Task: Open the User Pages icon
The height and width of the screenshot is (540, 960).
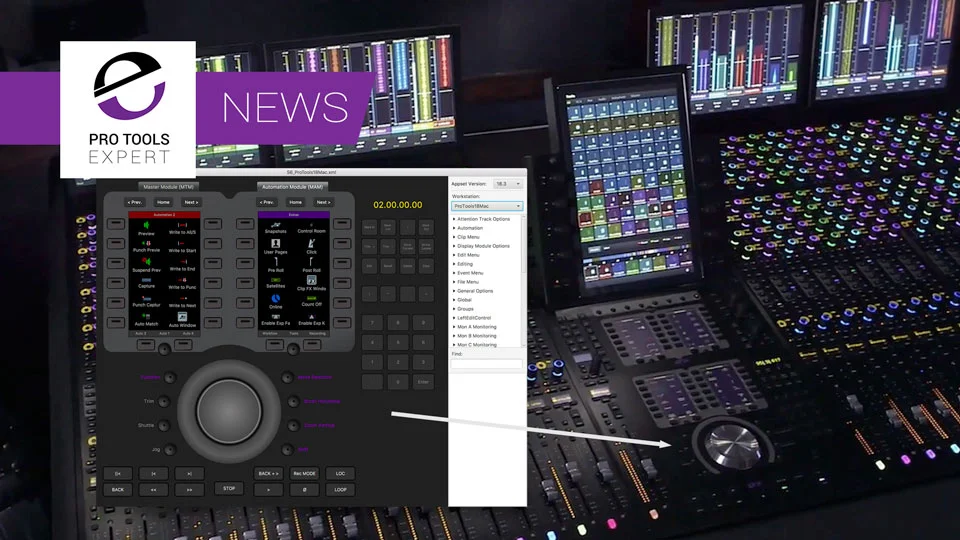Action: coord(276,244)
